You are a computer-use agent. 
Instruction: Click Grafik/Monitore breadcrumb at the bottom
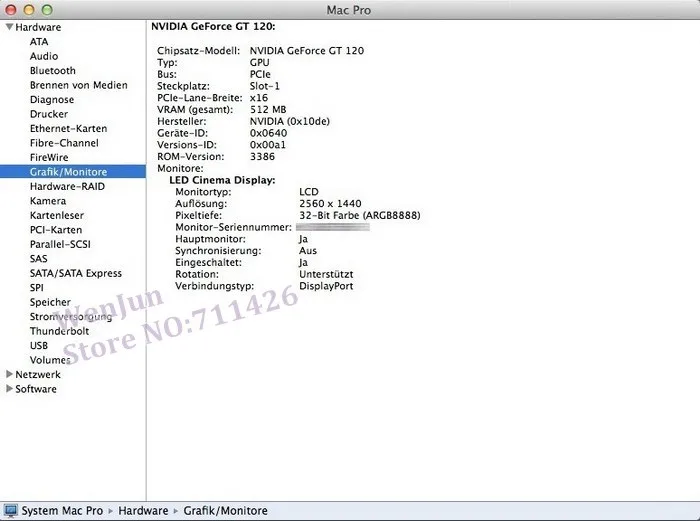[x=225, y=510]
